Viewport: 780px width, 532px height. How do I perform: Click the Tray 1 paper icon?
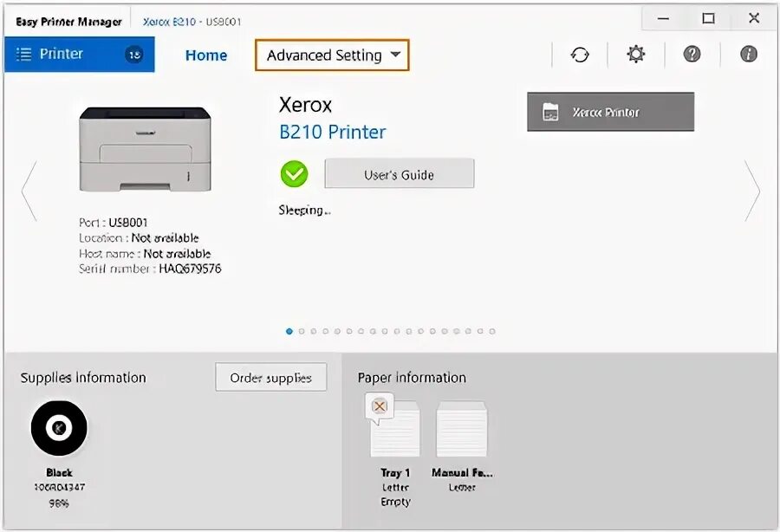pyautogui.click(x=395, y=430)
